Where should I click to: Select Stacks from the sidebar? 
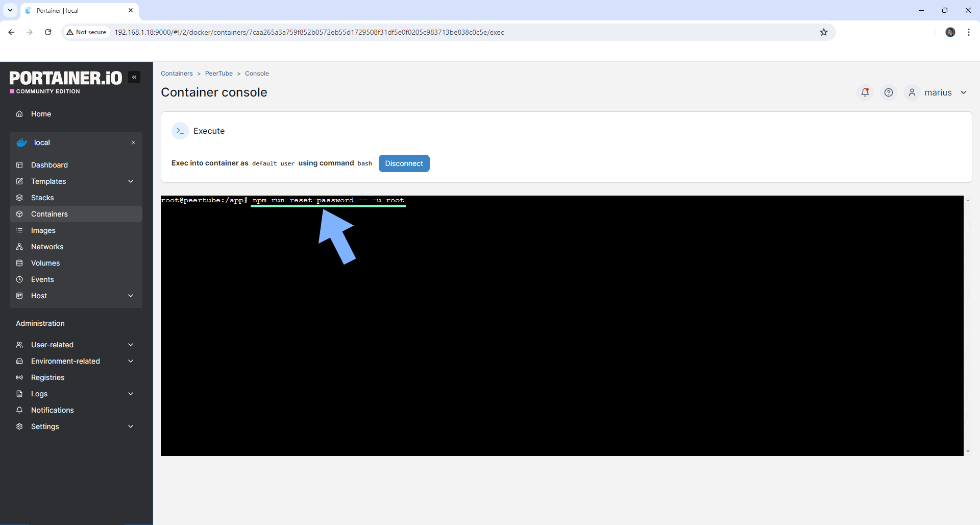pos(42,198)
